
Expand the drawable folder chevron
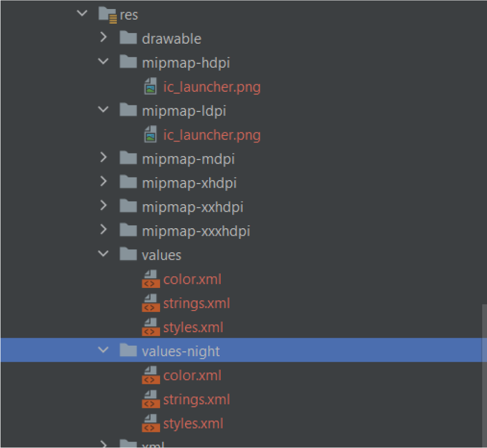tap(103, 37)
